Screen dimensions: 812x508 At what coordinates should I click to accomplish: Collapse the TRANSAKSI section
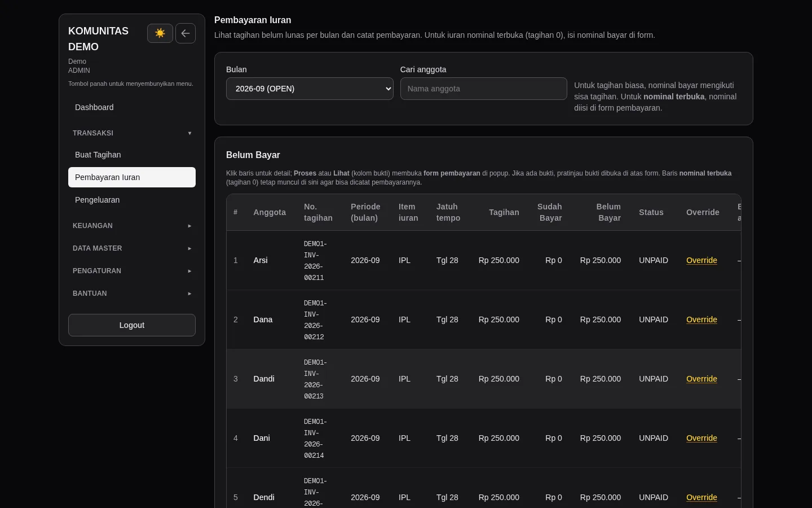[x=132, y=133]
